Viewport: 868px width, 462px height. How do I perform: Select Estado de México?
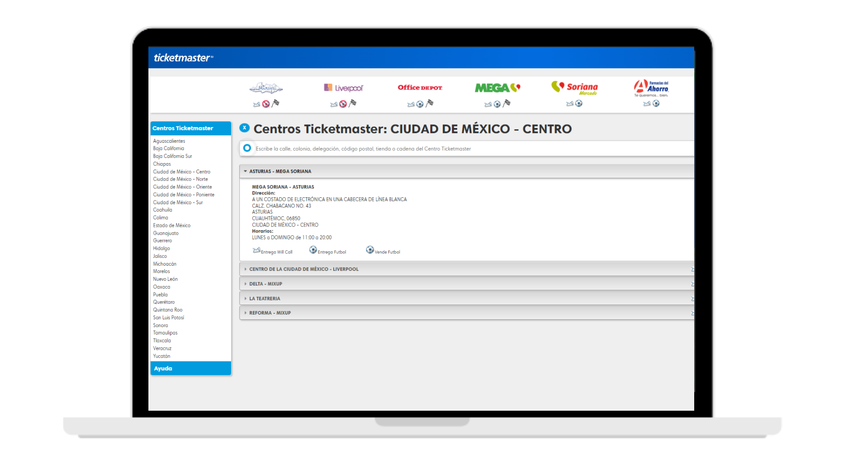click(x=172, y=225)
